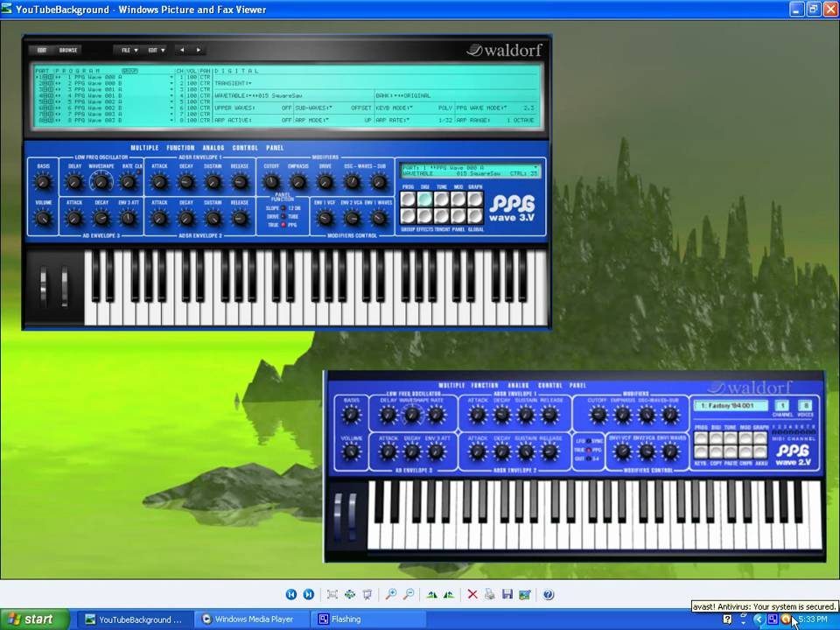Click the CUTOFF knob in Wave 3.V
Viewport: 840px width, 630px height.
click(271, 183)
